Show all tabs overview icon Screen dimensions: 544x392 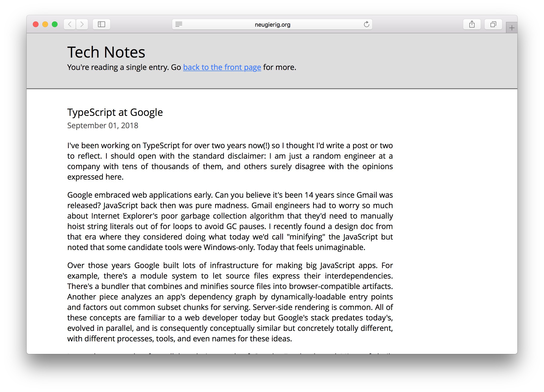(x=493, y=24)
